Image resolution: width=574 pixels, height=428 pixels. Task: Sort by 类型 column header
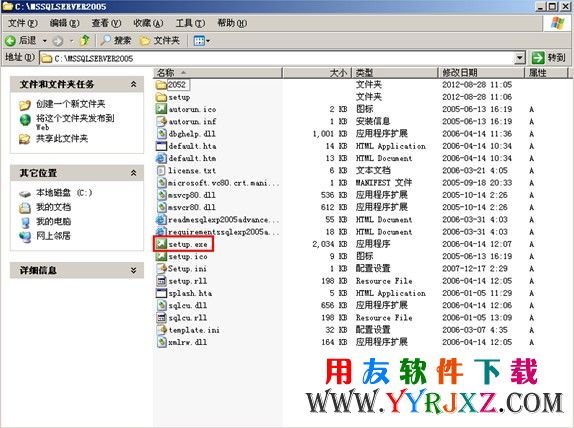point(395,73)
